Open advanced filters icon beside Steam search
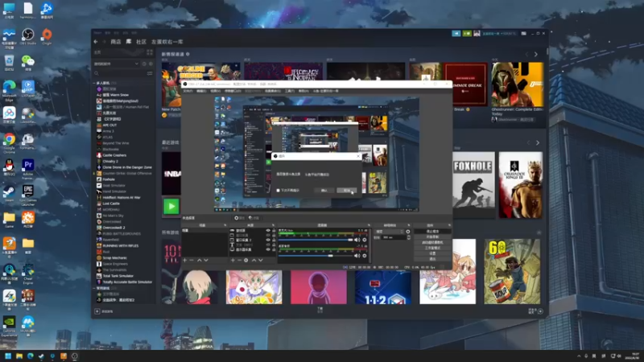The width and height of the screenshot is (644, 362). coord(150,73)
